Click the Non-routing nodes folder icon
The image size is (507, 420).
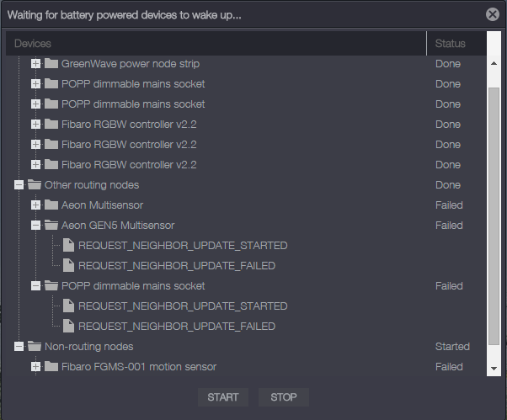35,347
